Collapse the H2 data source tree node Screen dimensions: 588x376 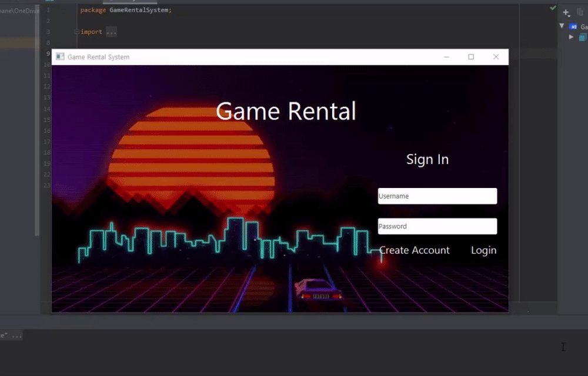562,26
